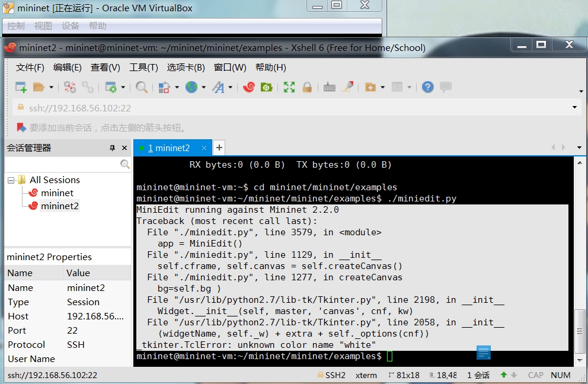Viewport: 588px width, 384px height.
Task: Click the previous tab left arrow
Action: click(553, 148)
